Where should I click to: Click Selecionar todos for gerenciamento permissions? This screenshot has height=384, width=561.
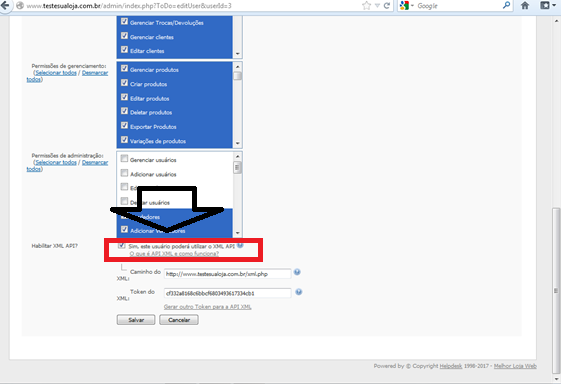pos(56,73)
